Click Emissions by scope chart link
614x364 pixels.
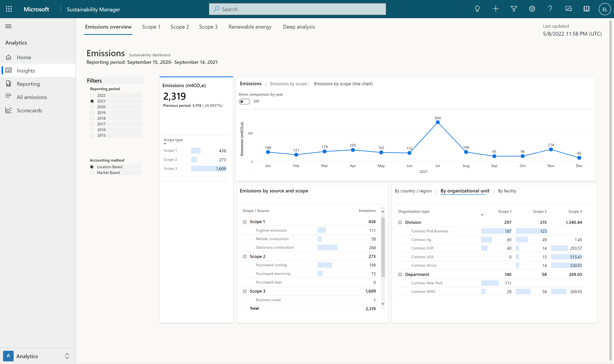point(288,84)
